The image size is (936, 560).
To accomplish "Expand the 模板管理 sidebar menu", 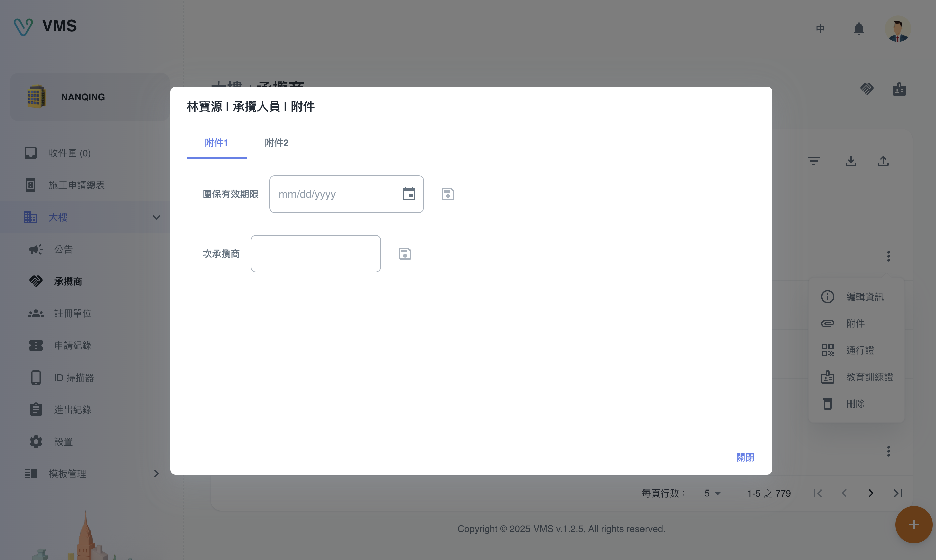I will point(156,473).
